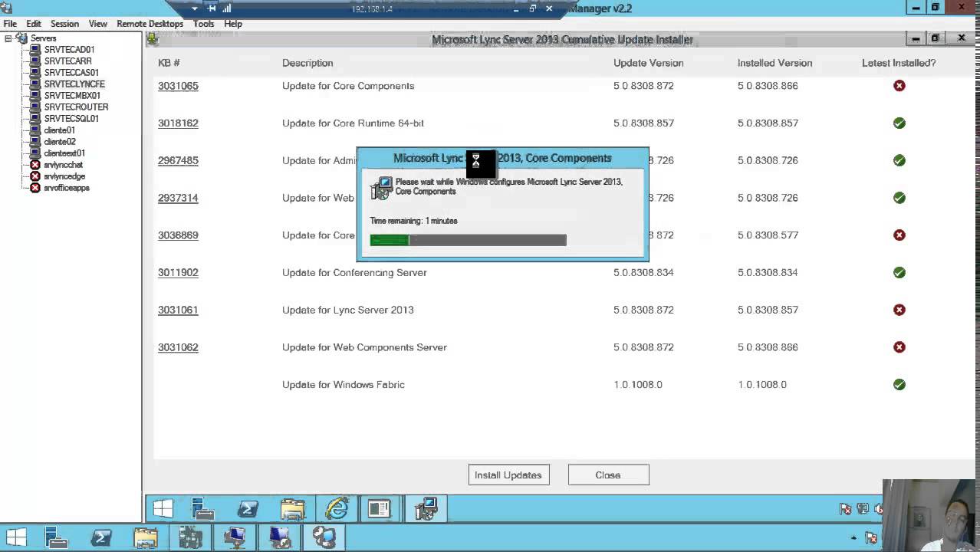Select server SRVTECSQL01 in the tree
This screenshot has height=552, width=980.
tap(71, 119)
